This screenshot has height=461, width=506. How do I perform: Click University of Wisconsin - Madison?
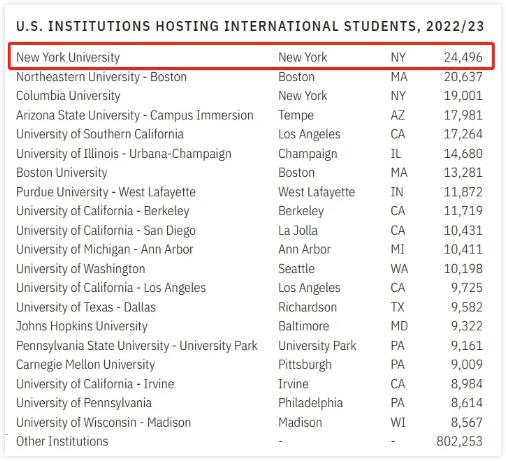coord(103,422)
